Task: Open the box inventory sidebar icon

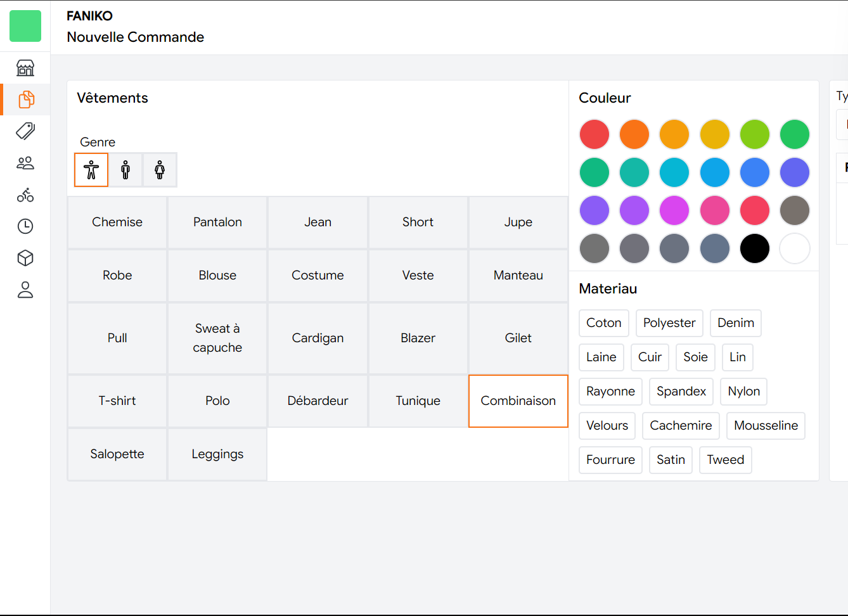Action: (x=25, y=258)
